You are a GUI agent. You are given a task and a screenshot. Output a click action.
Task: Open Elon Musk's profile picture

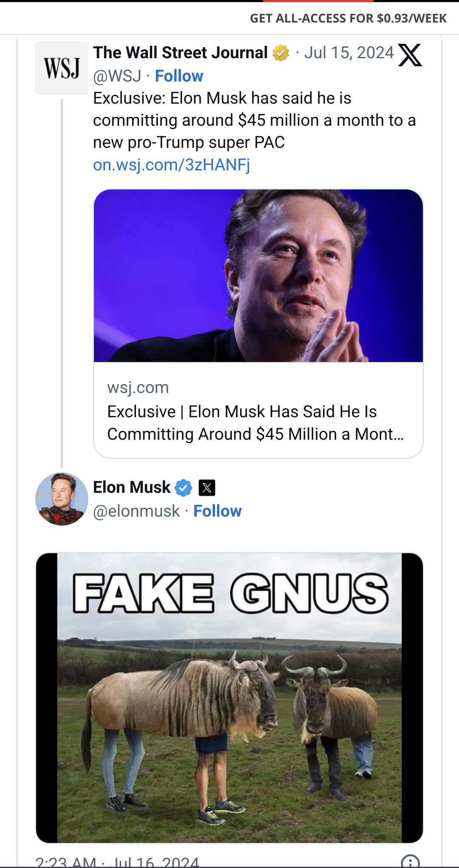click(x=62, y=499)
